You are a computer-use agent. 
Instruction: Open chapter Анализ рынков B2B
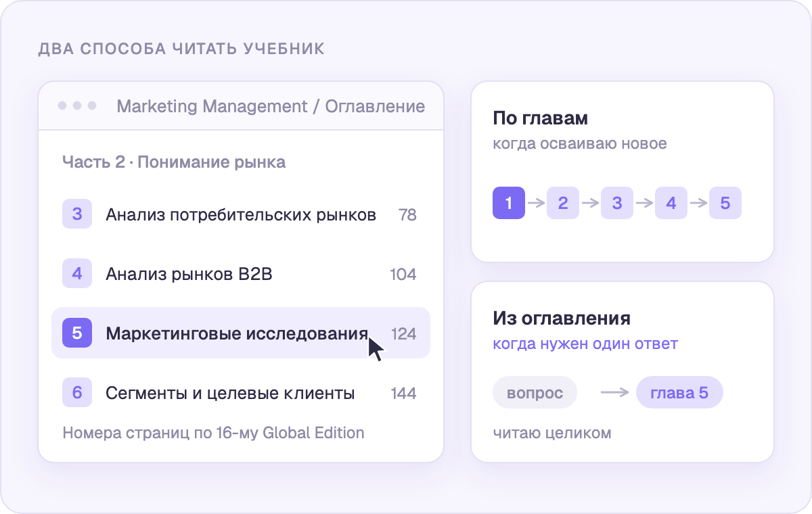pos(241,274)
